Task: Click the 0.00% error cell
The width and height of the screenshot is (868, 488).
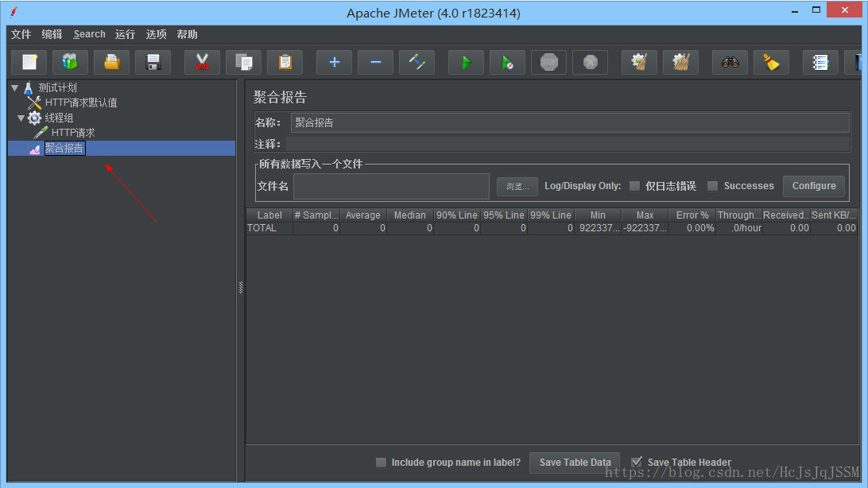Action: point(692,228)
